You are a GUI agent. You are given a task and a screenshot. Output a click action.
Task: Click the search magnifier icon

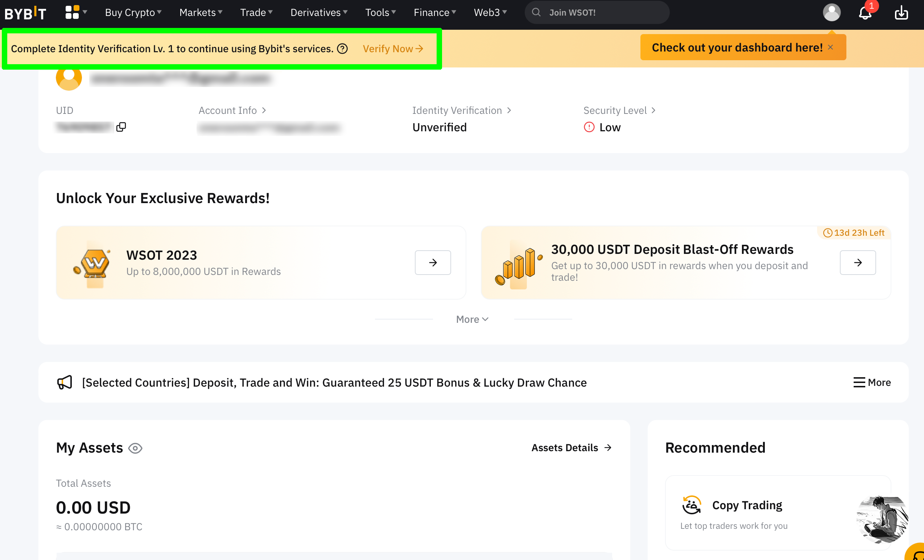[536, 12]
